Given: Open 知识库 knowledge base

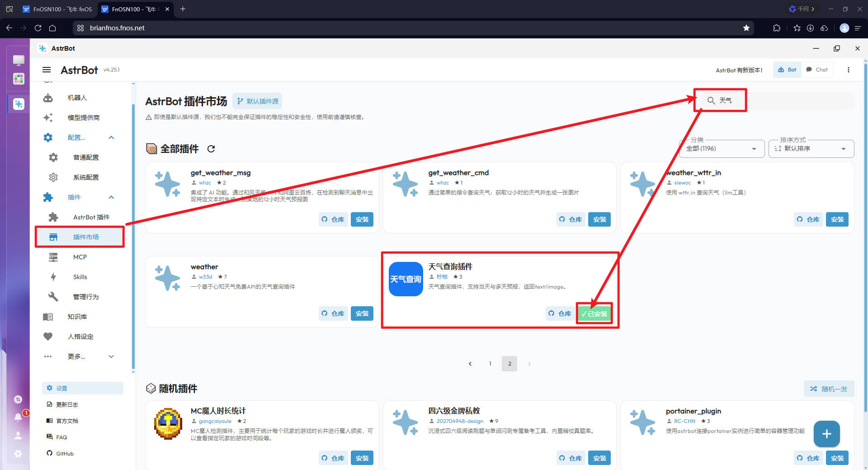Looking at the screenshot, I should click(77, 317).
